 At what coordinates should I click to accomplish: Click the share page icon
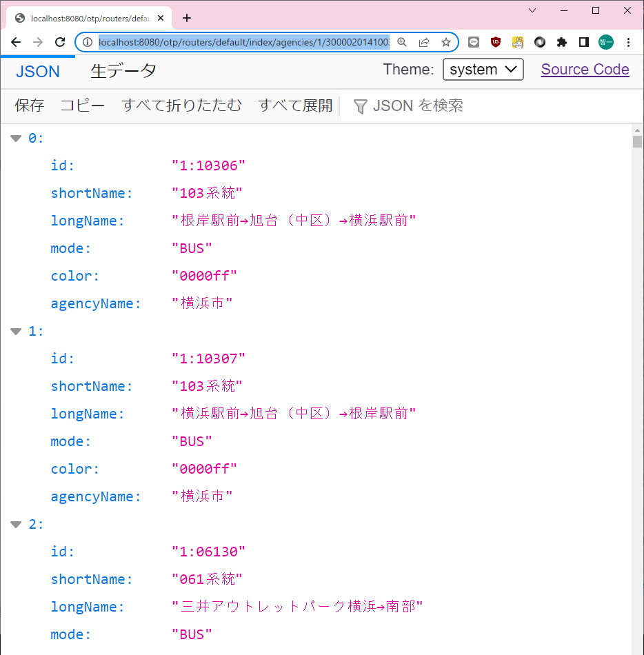click(424, 42)
